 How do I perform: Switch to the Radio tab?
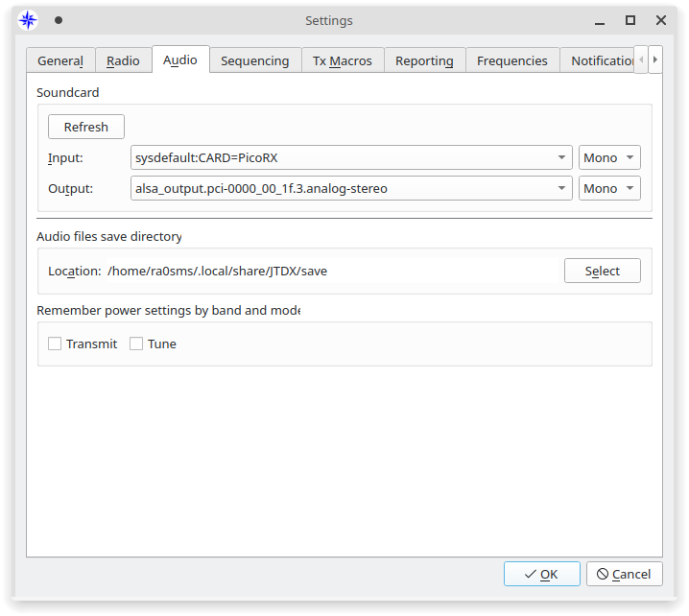click(123, 60)
